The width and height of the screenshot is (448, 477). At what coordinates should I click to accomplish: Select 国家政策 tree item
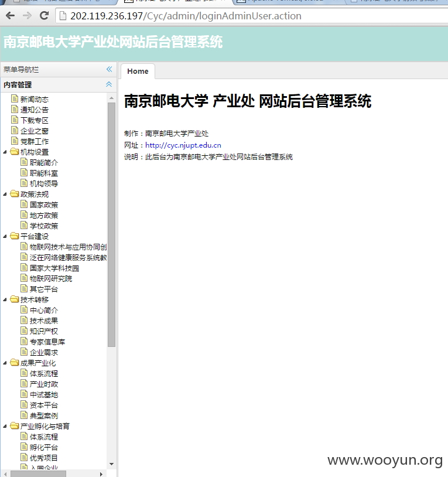[44, 205]
